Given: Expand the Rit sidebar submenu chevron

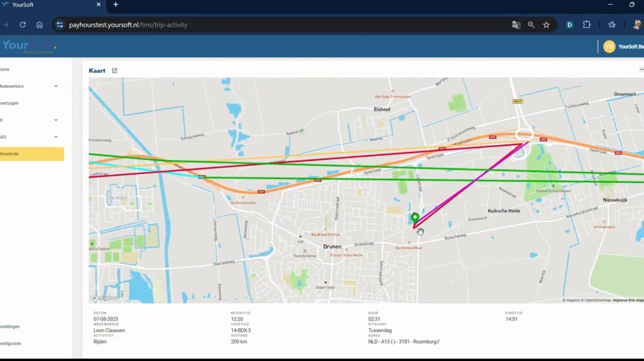Looking at the screenshot, I should pos(56,120).
